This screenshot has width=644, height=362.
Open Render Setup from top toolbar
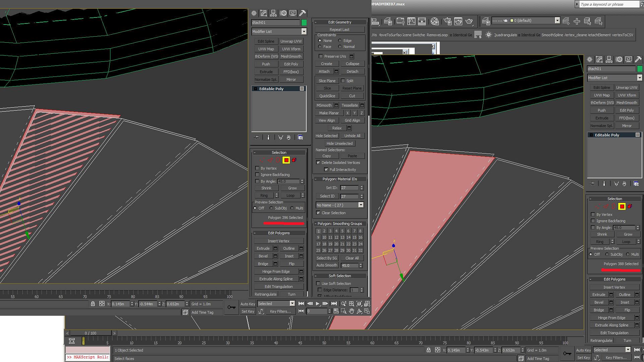click(x=447, y=21)
